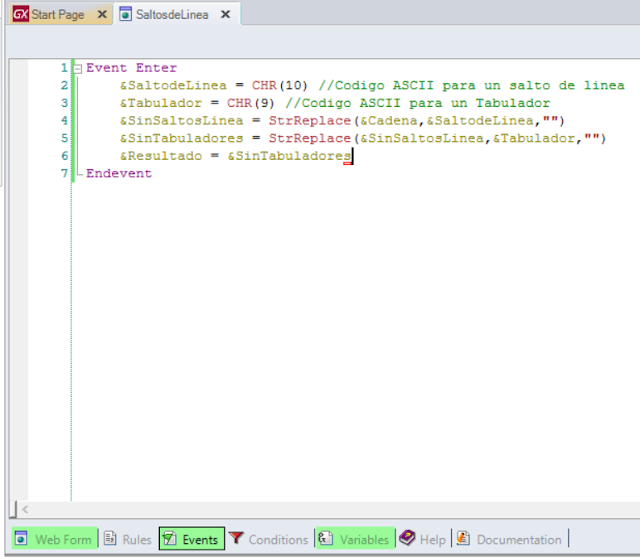Click the GeneXus GX Start Page icon
The width and height of the screenshot is (640, 557).
pos(20,14)
